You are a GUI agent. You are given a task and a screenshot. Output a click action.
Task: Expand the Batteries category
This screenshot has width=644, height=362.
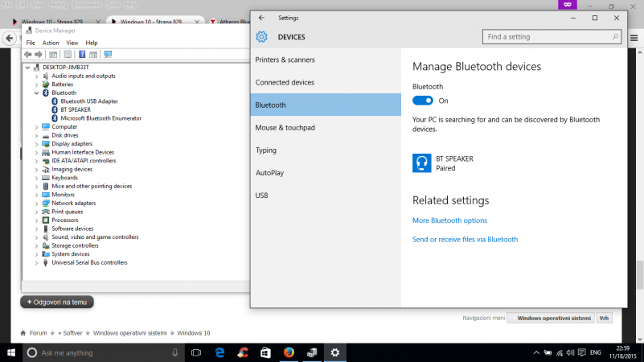click(36, 84)
